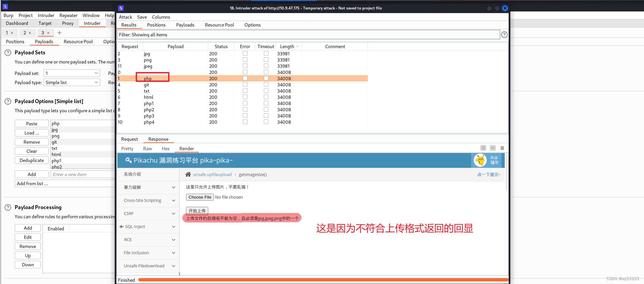The image size is (644, 284).
Task: Click Choose File button
Action: click(200, 197)
